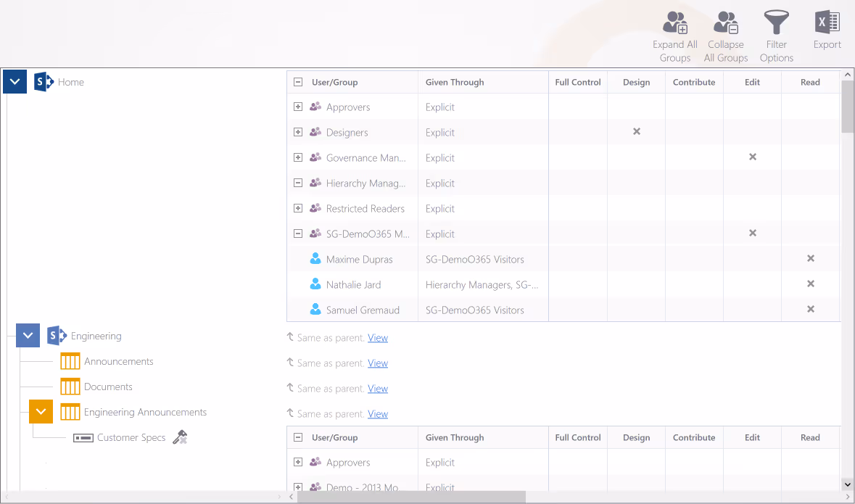Click the horizontal scrollbar right arrow
Viewport: 855px width, 504px height.
(848, 497)
